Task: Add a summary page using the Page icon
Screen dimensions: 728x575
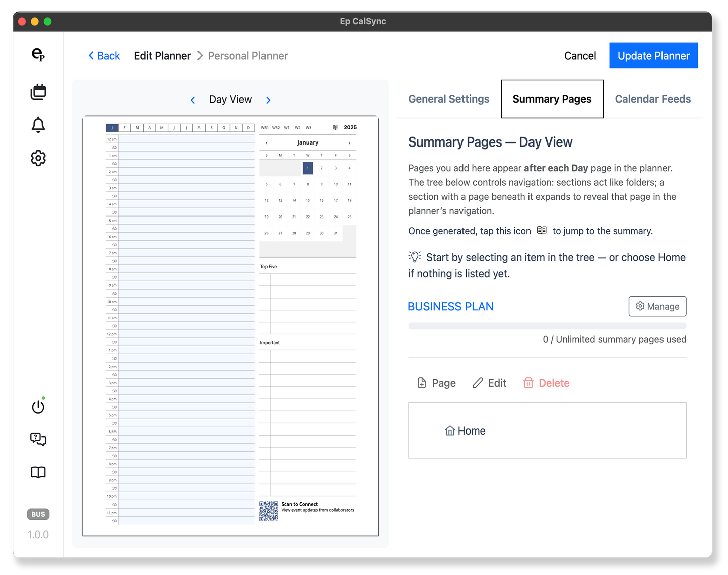Action: [435, 383]
